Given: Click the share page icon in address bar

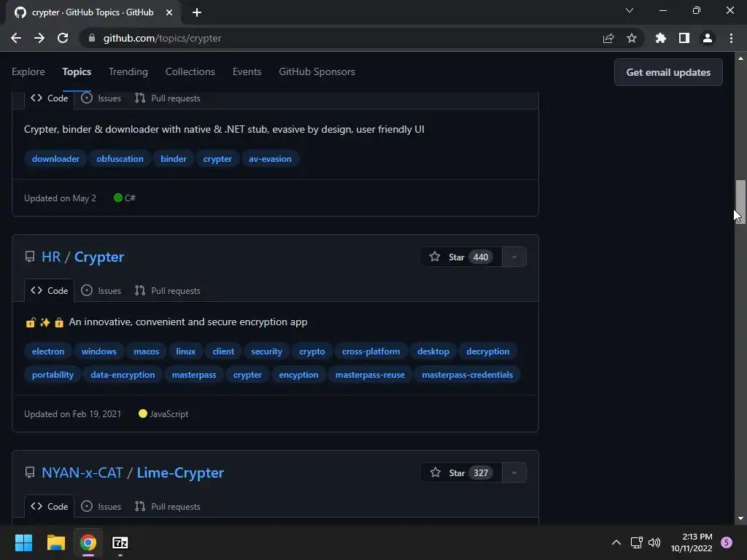Looking at the screenshot, I should (608, 38).
